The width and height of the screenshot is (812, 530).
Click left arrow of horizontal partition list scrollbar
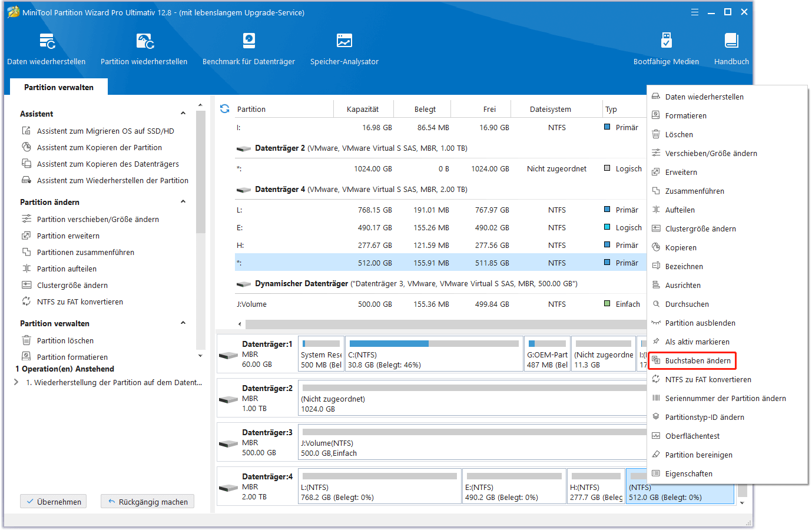(x=240, y=324)
